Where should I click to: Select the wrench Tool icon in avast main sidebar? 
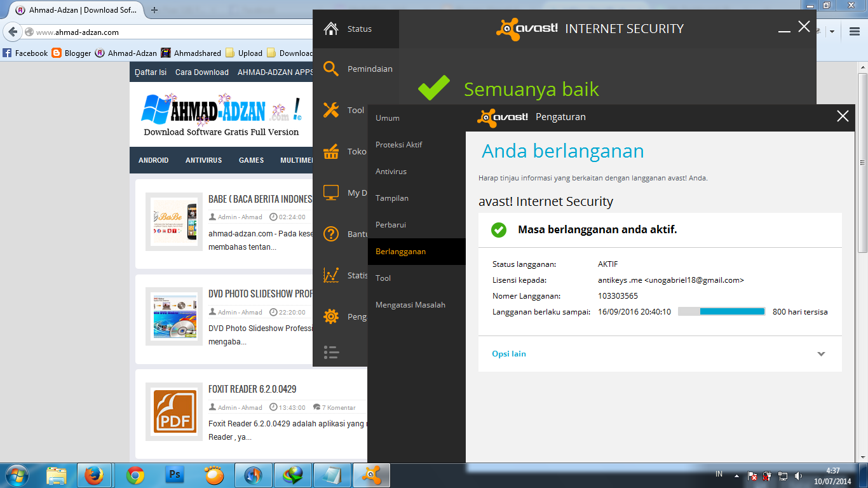tap(331, 110)
